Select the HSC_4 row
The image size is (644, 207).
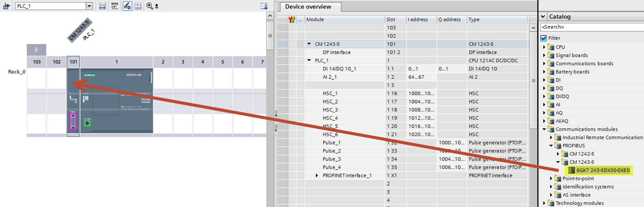click(x=403, y=118)
